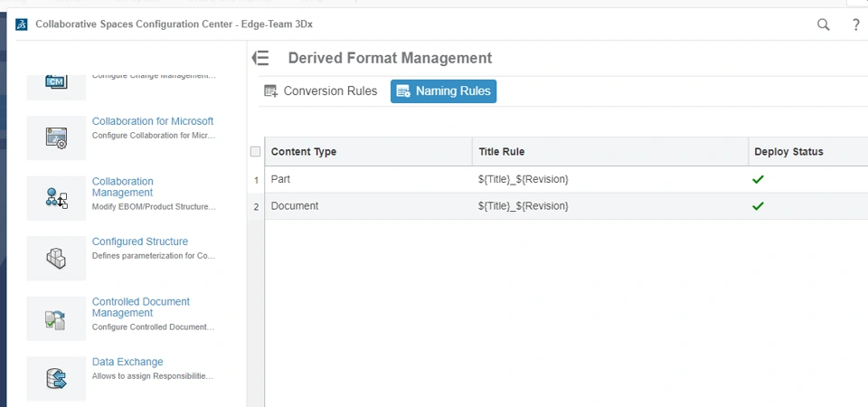Click the Change Management icon tile
The image size is (868, 407).
coord(56,83)
